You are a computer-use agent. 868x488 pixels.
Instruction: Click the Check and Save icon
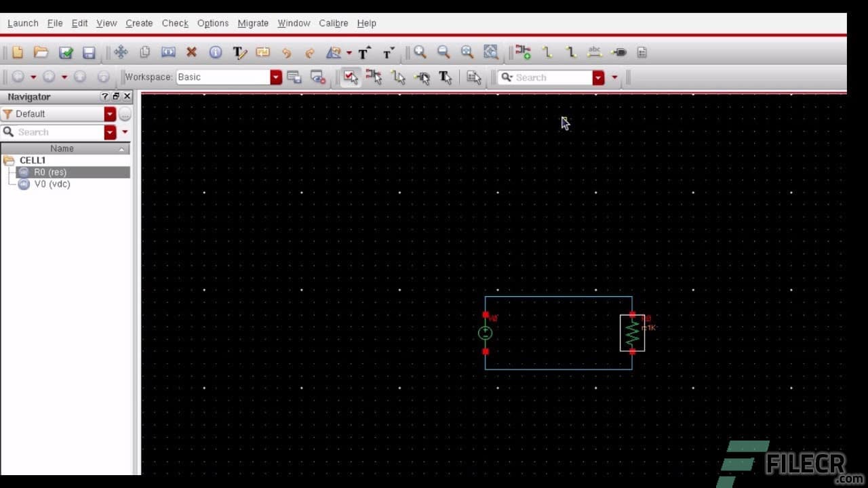click(65, 52)
